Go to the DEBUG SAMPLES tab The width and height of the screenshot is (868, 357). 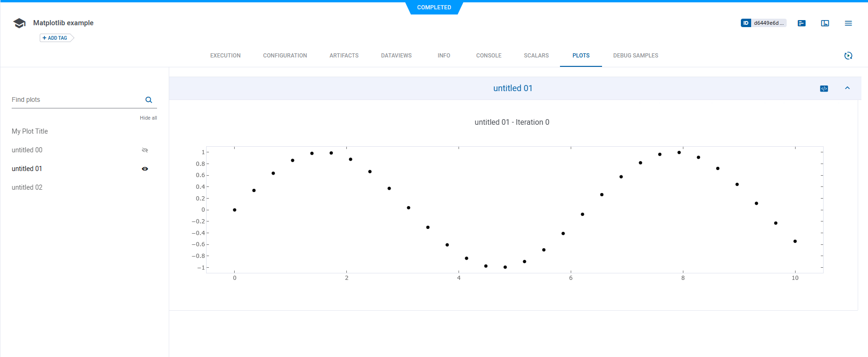635,56
